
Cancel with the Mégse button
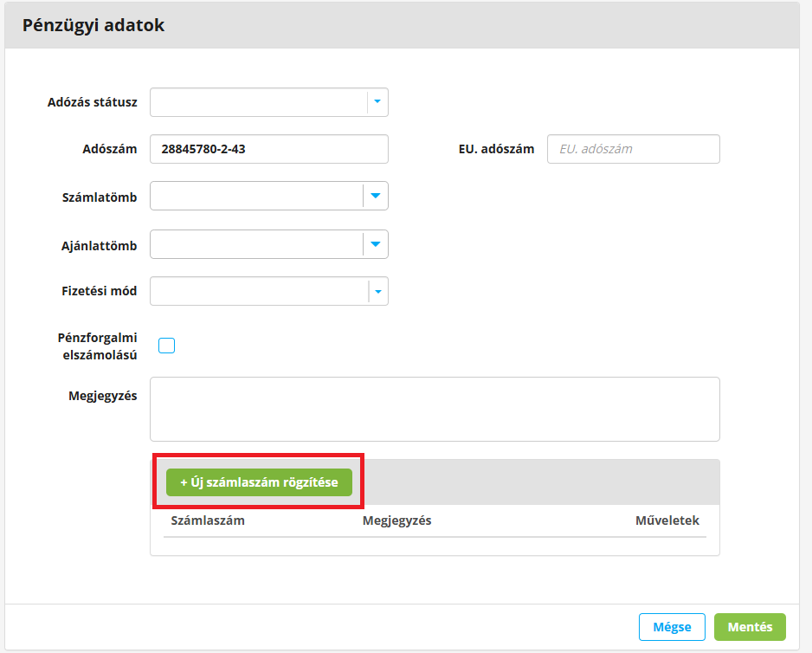pyautogui.click(x=671, y=627)
